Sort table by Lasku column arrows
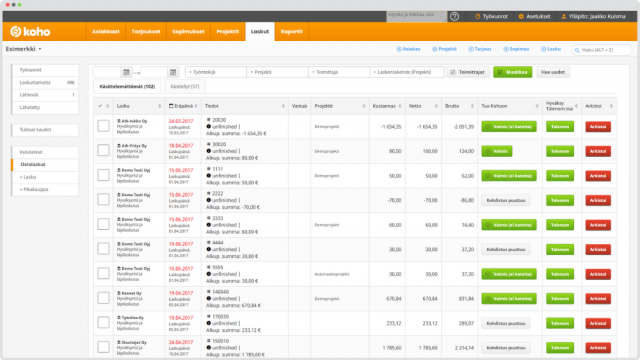This screenshot has width=640, height=360. 160,106
